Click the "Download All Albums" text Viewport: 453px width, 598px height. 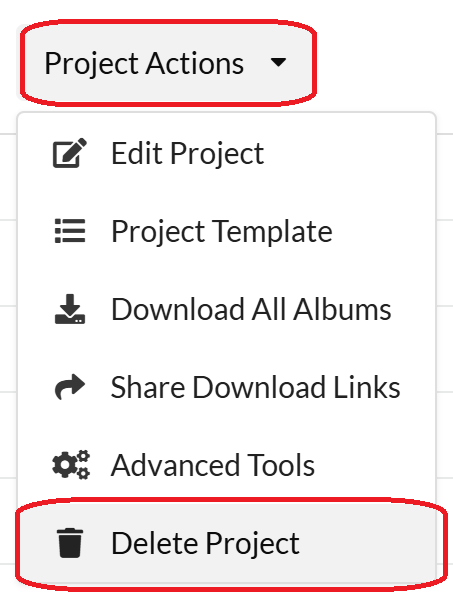251,309
